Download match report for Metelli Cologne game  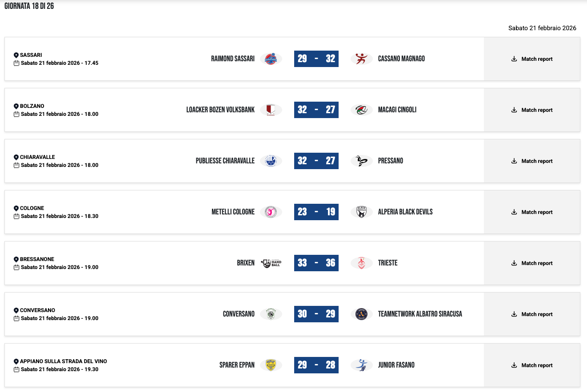tap(532, 212)
